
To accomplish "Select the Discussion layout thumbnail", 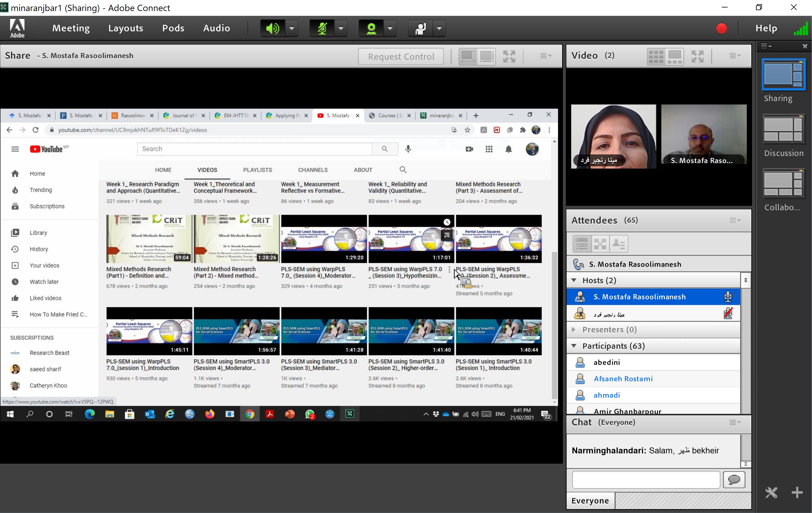I will pyautogui.click(x=784, y=128).
